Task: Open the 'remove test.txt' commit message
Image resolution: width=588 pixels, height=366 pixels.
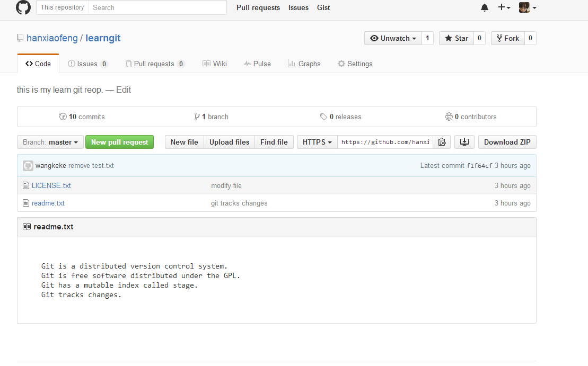Action: point(91,166)
